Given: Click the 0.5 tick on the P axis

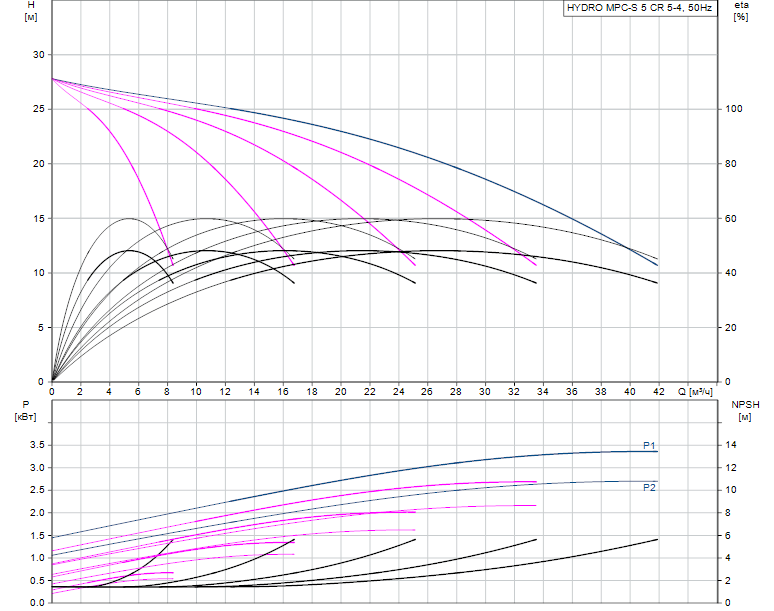Looking at the screenshot, I should pyautogui.click(x=35, y=580).
